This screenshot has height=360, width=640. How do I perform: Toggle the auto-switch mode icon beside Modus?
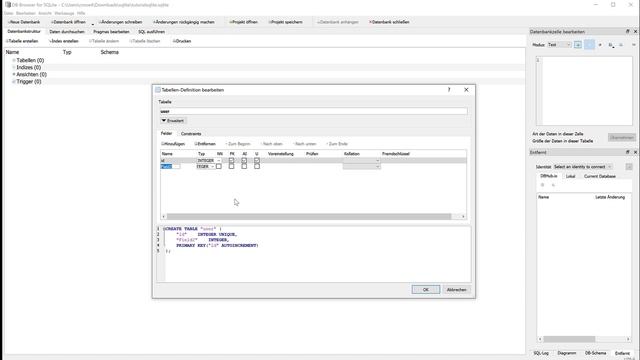click(x=578, y=45)
